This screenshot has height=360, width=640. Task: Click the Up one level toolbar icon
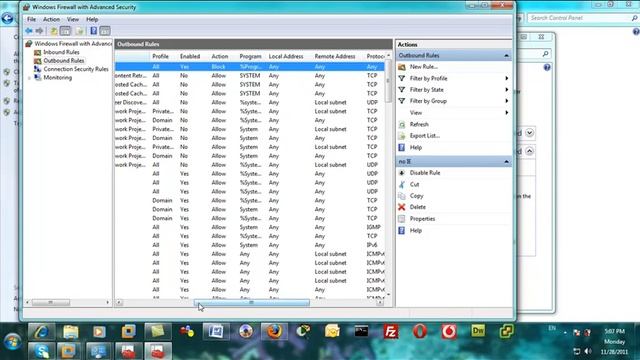coord(53,31)
